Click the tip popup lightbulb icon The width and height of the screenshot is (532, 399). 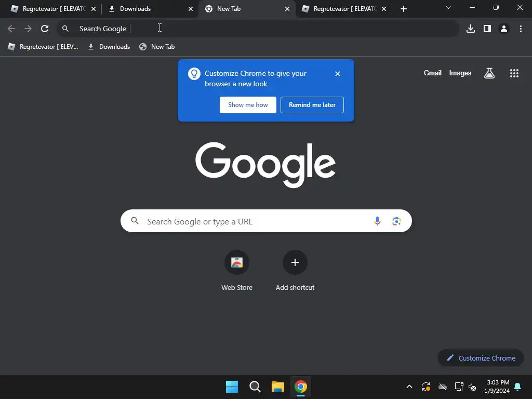pyautogui.click(x=194, y=74)
